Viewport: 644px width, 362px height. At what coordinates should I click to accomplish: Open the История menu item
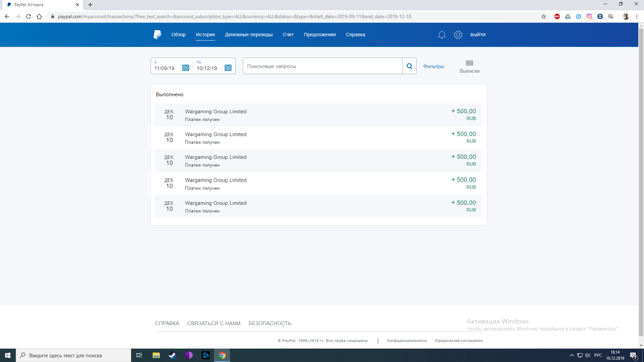[x=205, y=35]
